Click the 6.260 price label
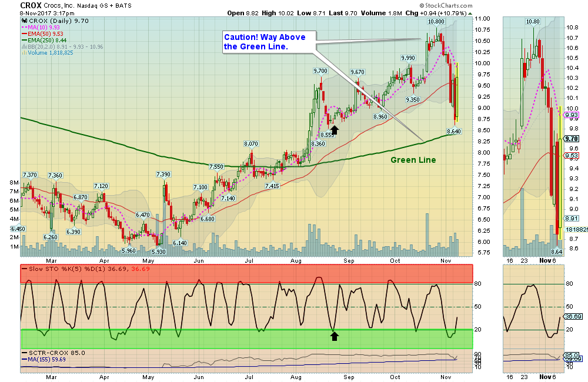This screenshot has width=588, height=382. (x=50, y=237)
